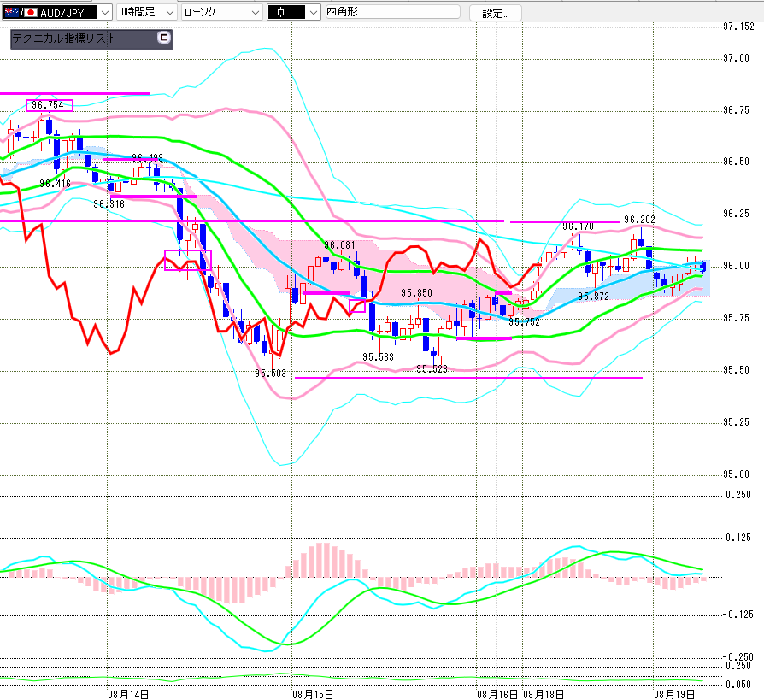Click the 08月18日 date label
This screenshot has height=700, width=764.
(x=544, y=695)
